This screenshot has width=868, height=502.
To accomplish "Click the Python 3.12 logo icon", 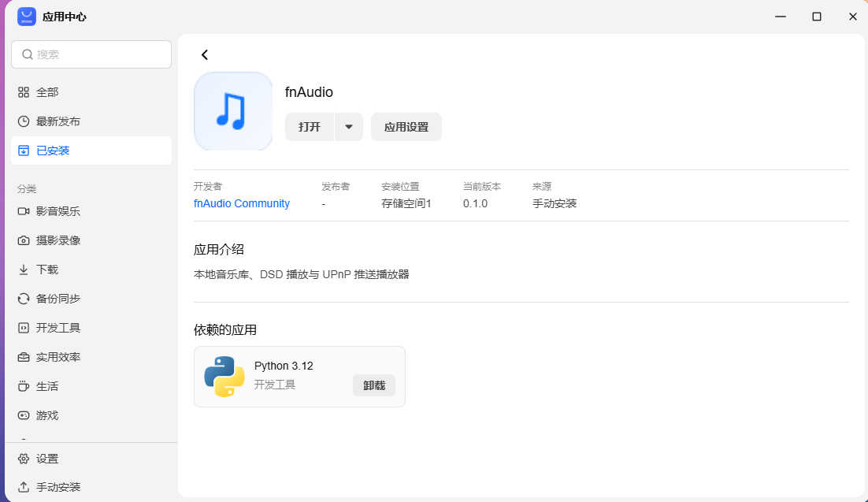I will [224, 377].
